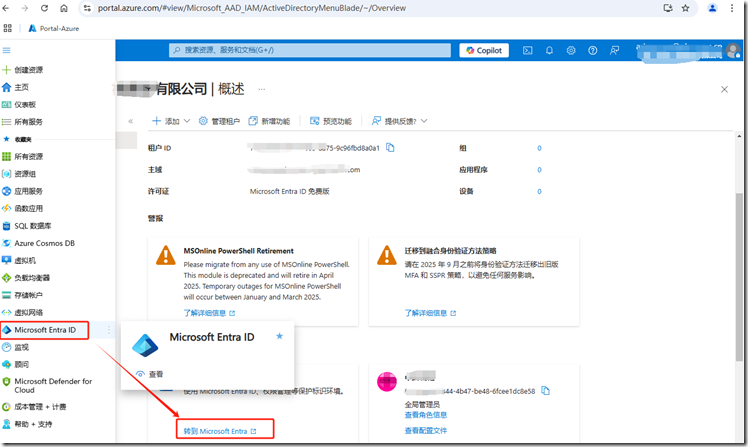Open Microsoft Entra ID row options dots
Viewport: 748px width, 447px height.
pos(108,330)
